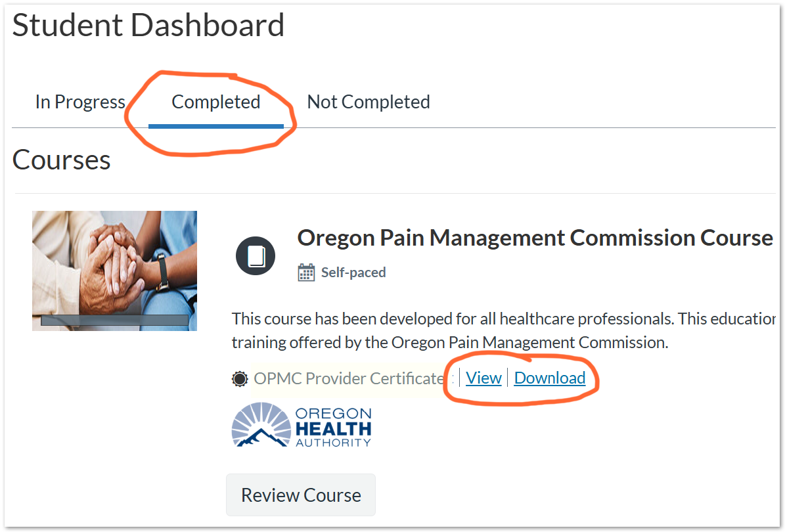View the OPMC Provider Certificate
The width and height of the screenshot is (785, 532).
(x=483, y=378)
